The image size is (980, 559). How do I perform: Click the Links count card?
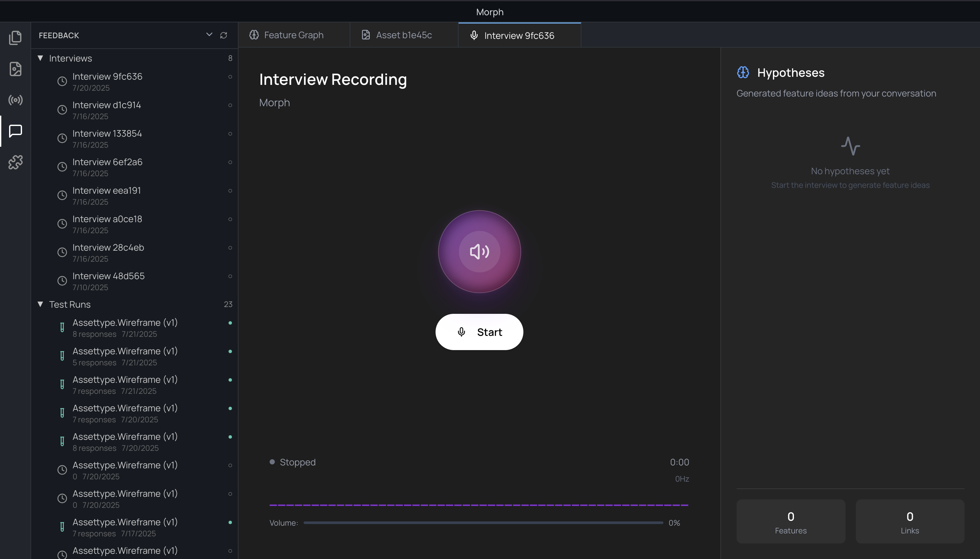point(909,521)
